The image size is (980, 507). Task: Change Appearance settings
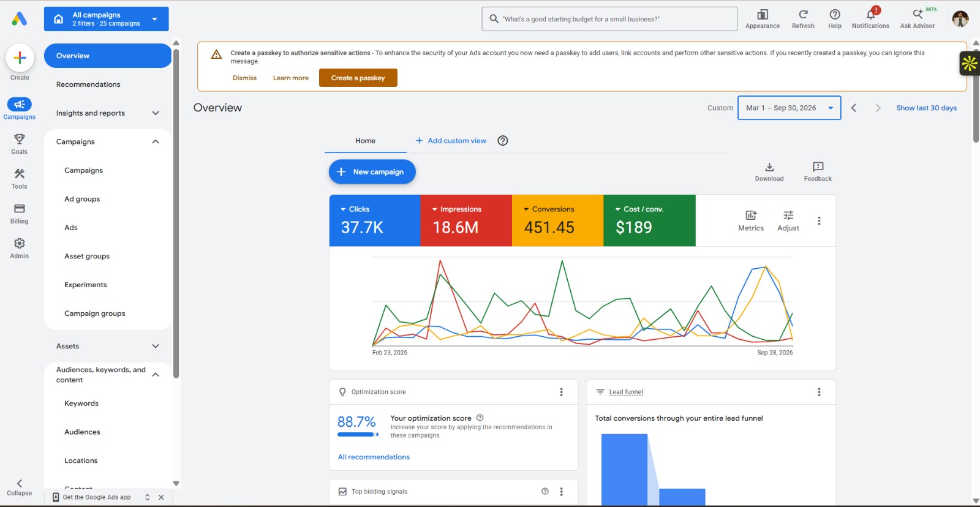pos(763,19)
